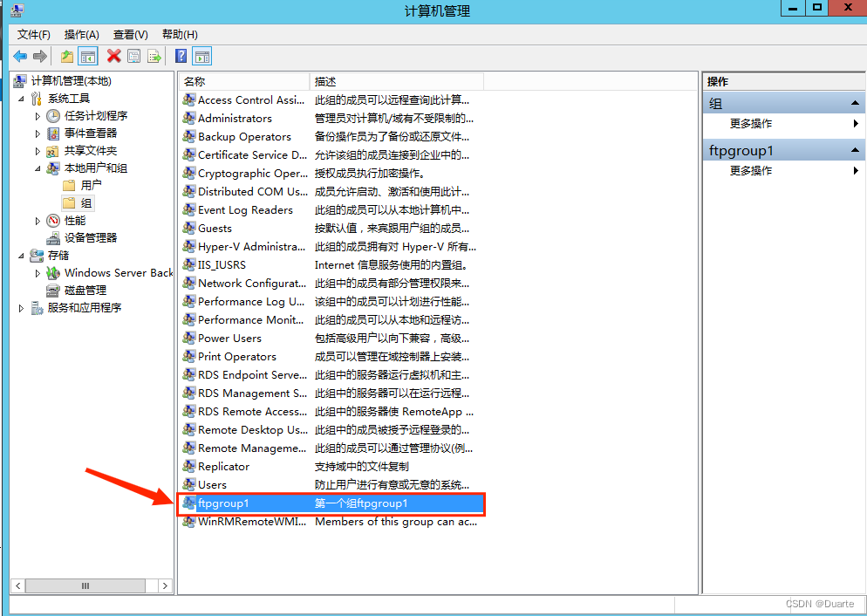
Task: Open the 帮助(H) menu
Action: pyautogui.click(x=180, y=35)
